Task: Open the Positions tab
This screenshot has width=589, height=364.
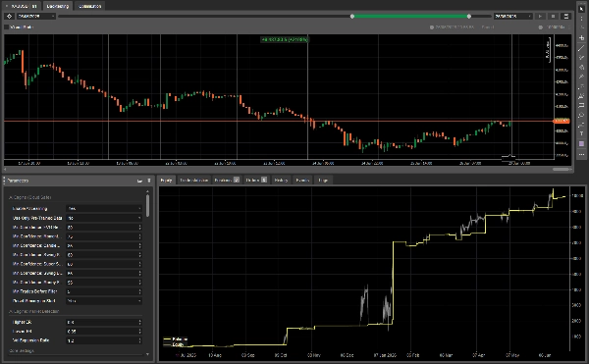Action: point(227,181)
